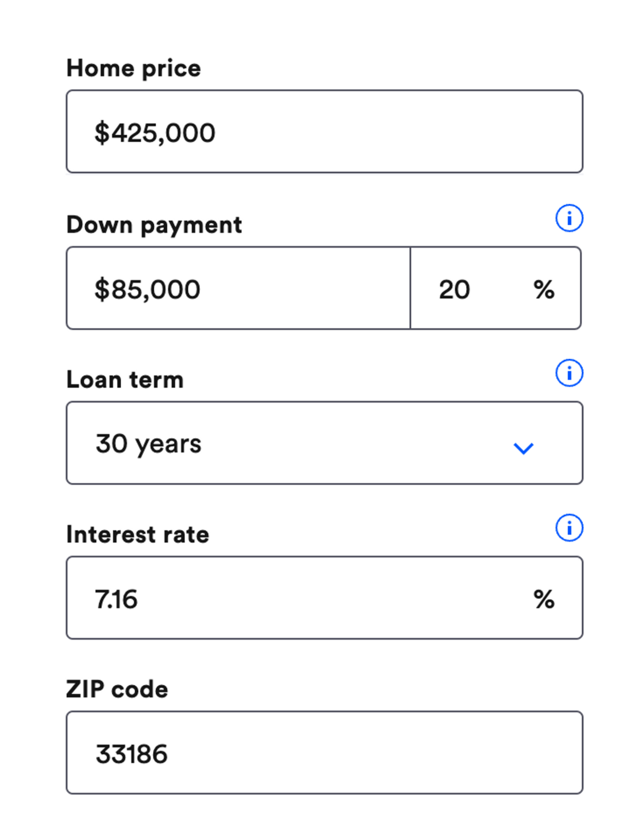The width and height of the screenshot is (623, 840).
Task: Click the Home price label
Action: coord(134,68)
